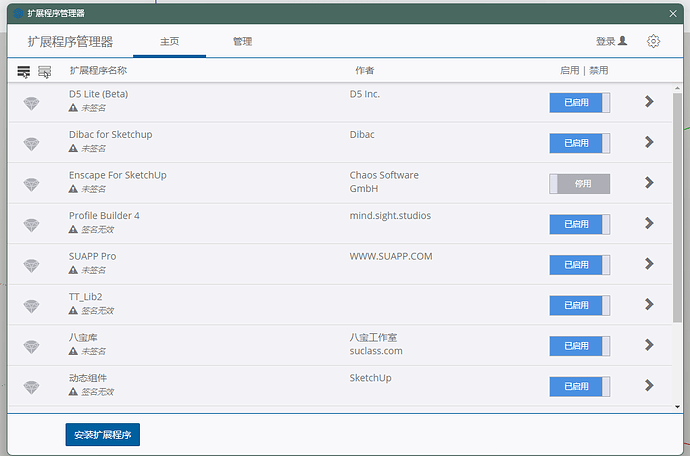Click the 扩展程序名称 column header

pyautogui.click(x=98, y=70)
